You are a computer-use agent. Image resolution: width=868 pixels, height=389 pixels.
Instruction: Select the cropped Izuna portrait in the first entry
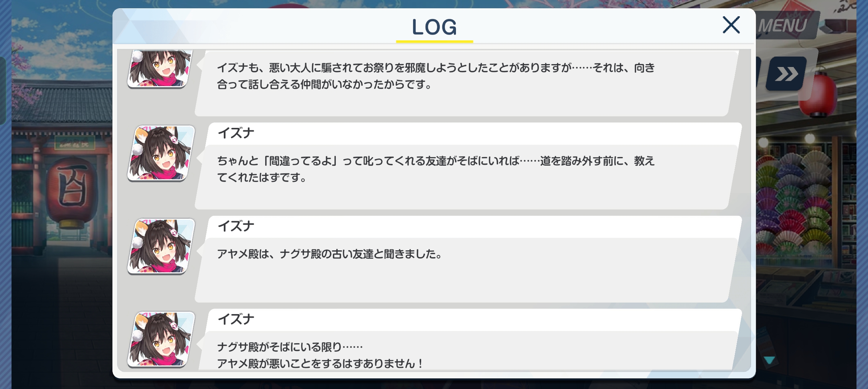coord(161,68)
